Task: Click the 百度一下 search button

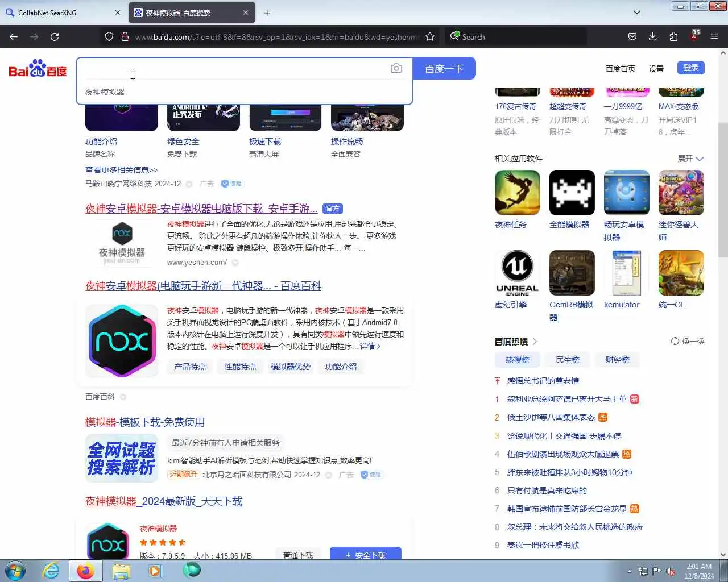Action: click(444, 69)
